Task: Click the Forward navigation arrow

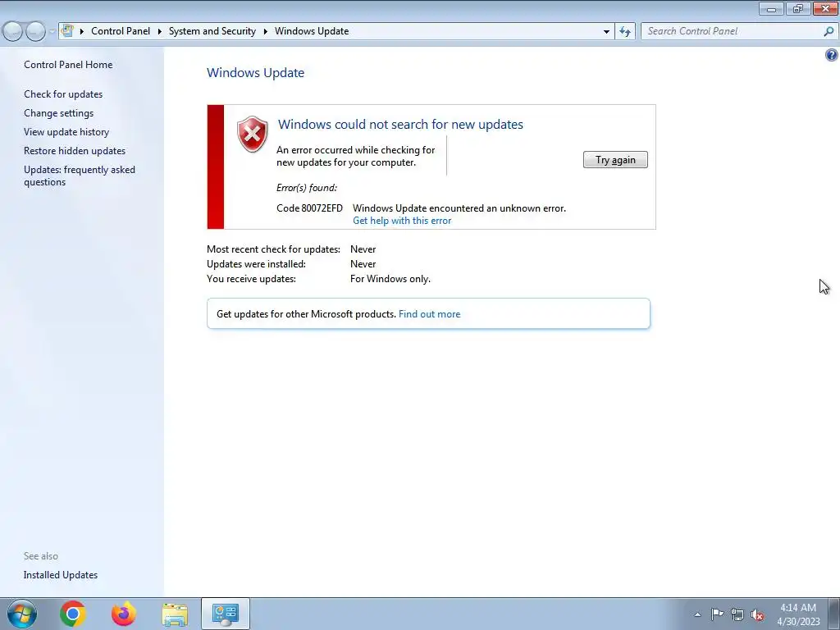Action: click(x=35, y=32)
